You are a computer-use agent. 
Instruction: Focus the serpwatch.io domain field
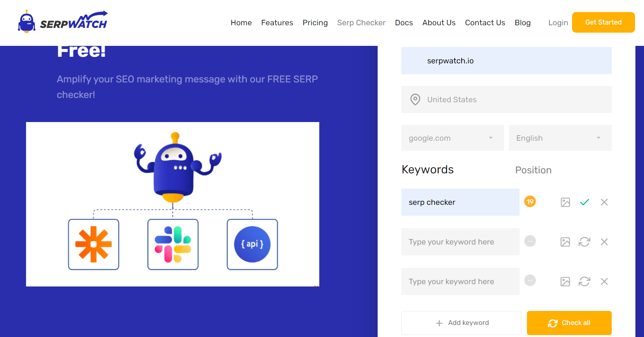point(506,61)
